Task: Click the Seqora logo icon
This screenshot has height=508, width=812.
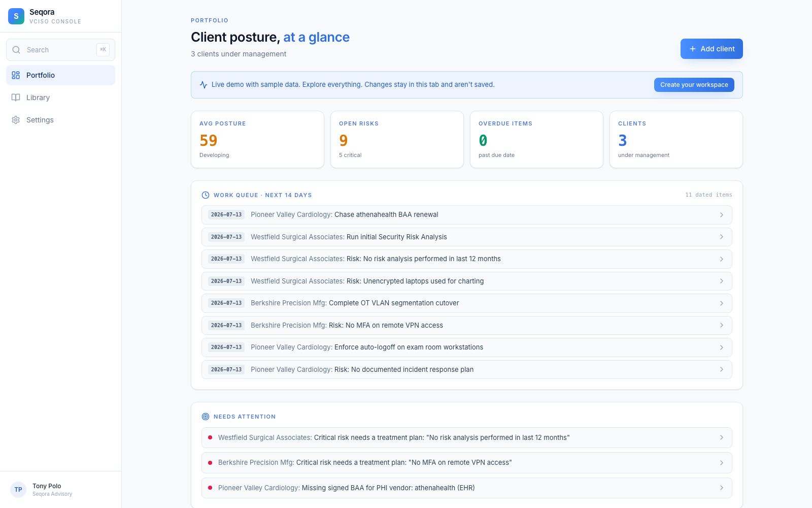Action: (x=16, y=16)
